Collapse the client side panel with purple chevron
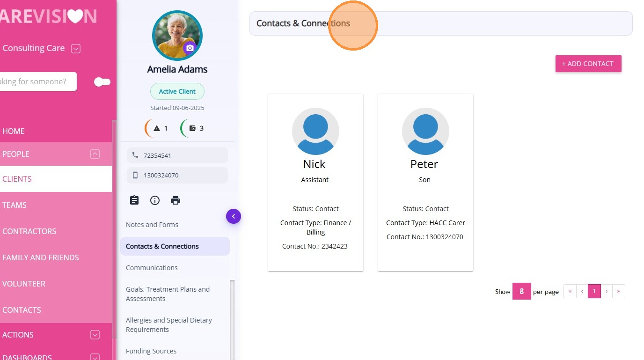The image size is (644, 360). point(234,216)
